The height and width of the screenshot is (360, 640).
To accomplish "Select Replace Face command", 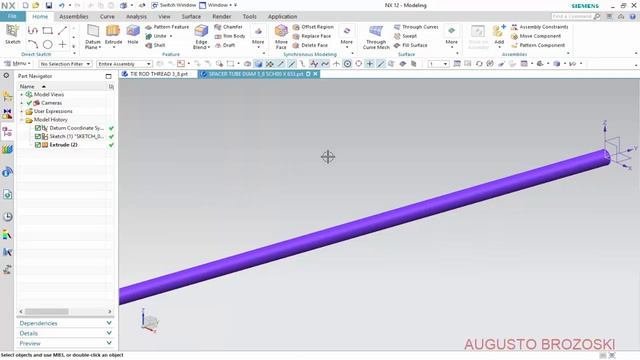I will click(312, 36).
